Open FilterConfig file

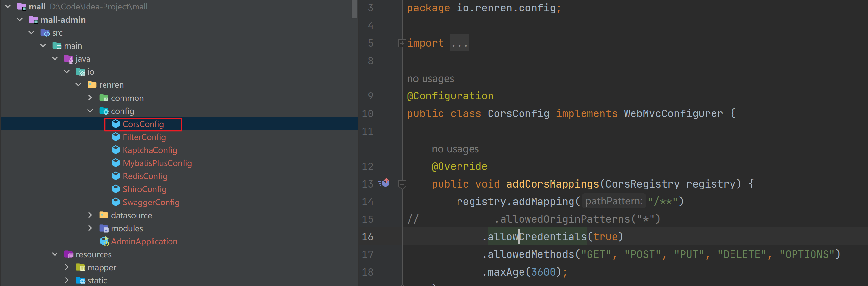pyautogui.click(x=144, y=137)
